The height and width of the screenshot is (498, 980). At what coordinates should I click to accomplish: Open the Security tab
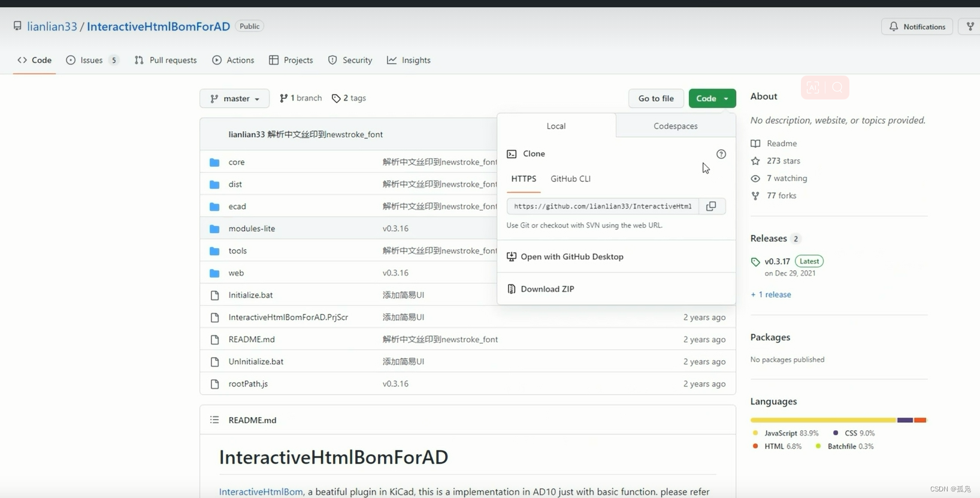point(350,60)
